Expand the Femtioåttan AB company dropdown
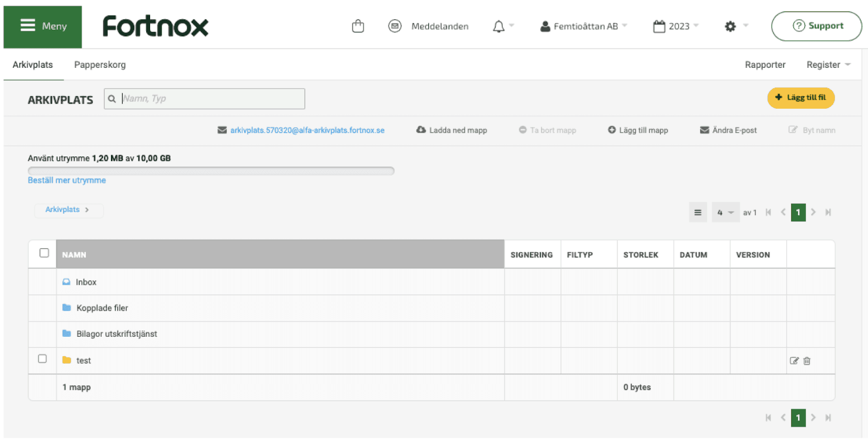The image size is (868, 445). (584, 26)
